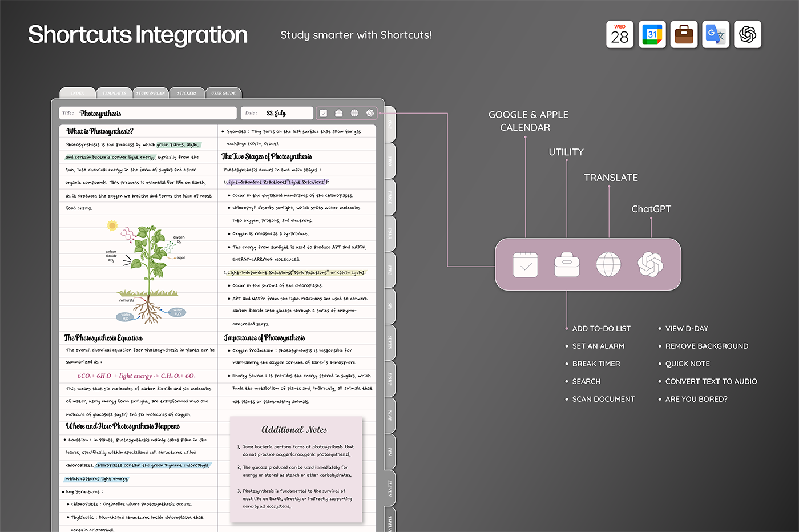The width and height of the screenshot is (799, 532).
Task: Tap the small ChatGPT shortcut in planner header
Action: (370, 113)
